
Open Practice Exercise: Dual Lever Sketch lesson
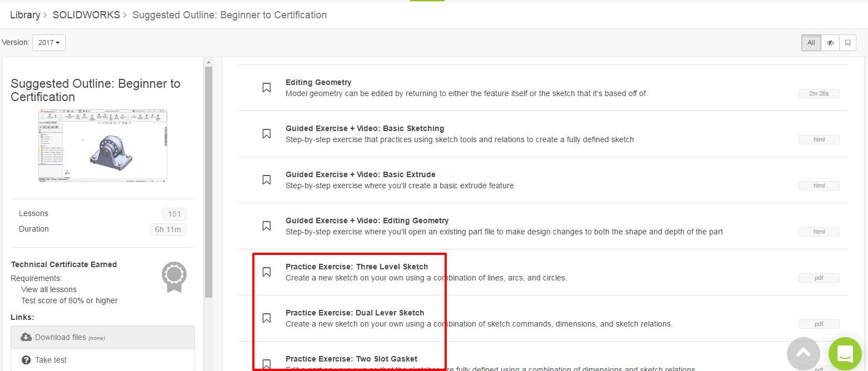coord(355,313)
